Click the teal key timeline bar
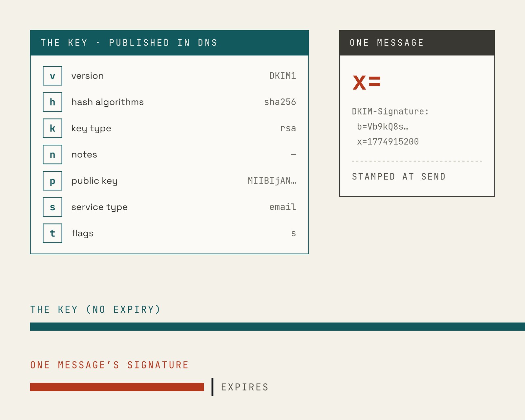Image resolution: width=525 pixels, height=420 pixels. click(x=277, y=326)
